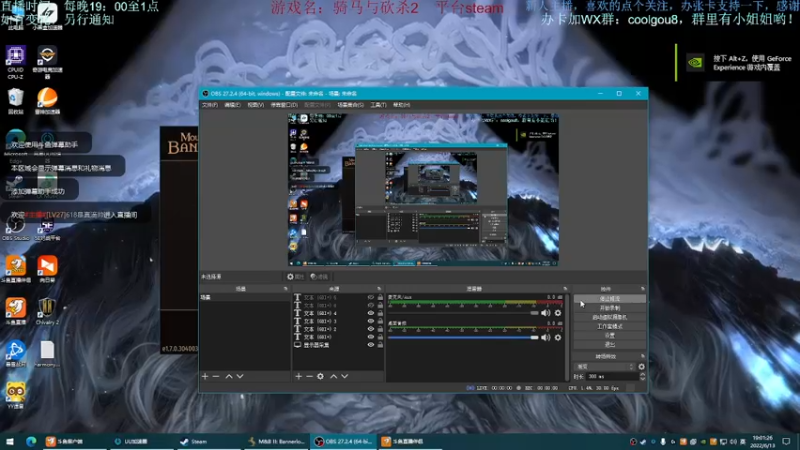Screen dimensions: 800x450
Task: Adjust the transition duration stepper arrows
Action: click(642, 377)
